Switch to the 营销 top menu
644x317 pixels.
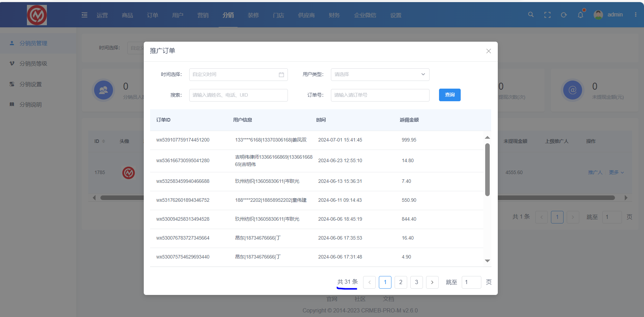[x=203, y=15]
